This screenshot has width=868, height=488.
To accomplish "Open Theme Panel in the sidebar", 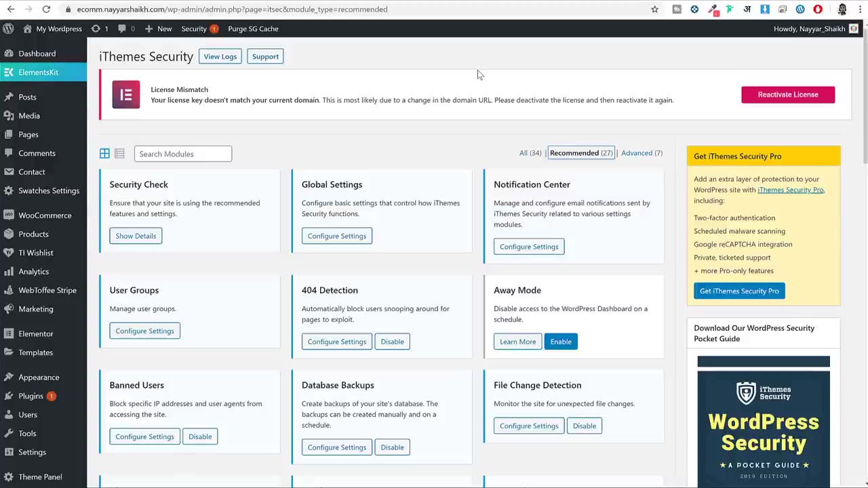I will click(43, 477).
